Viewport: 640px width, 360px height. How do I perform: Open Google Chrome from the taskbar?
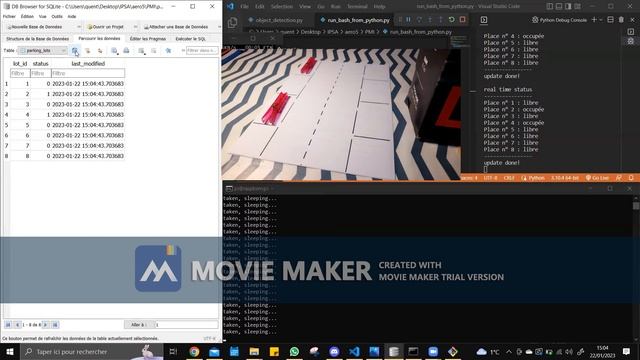[194, 351]
